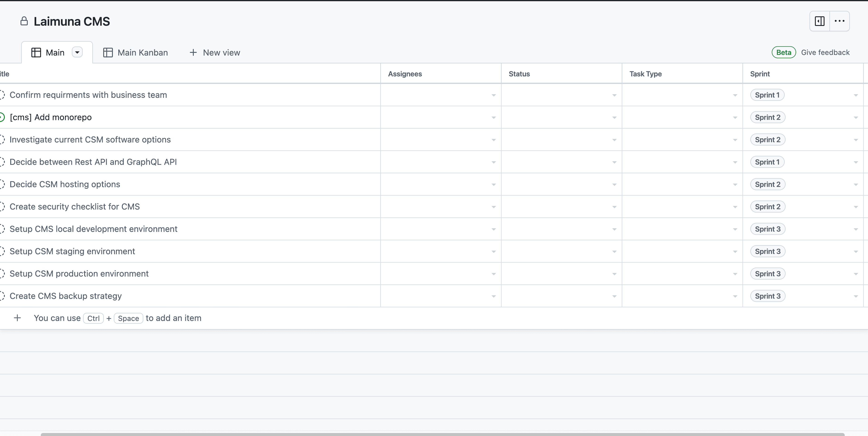Click the board icon on Main Kanban

108,53
